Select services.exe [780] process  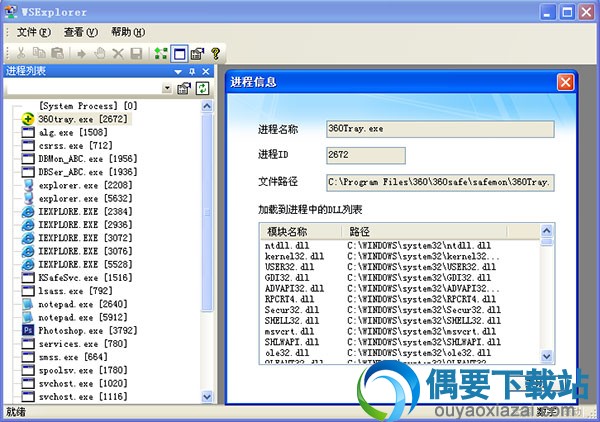tap(83, 344)
